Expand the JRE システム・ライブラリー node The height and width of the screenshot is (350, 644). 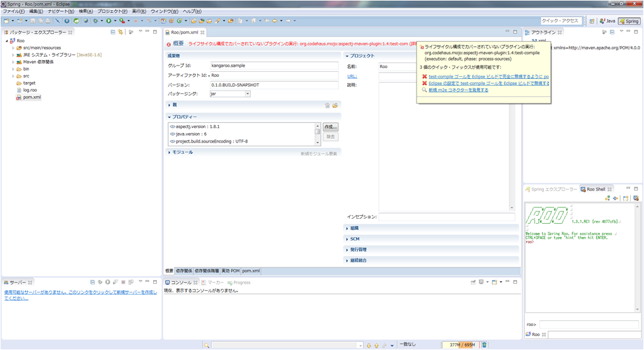click(13, 55)
